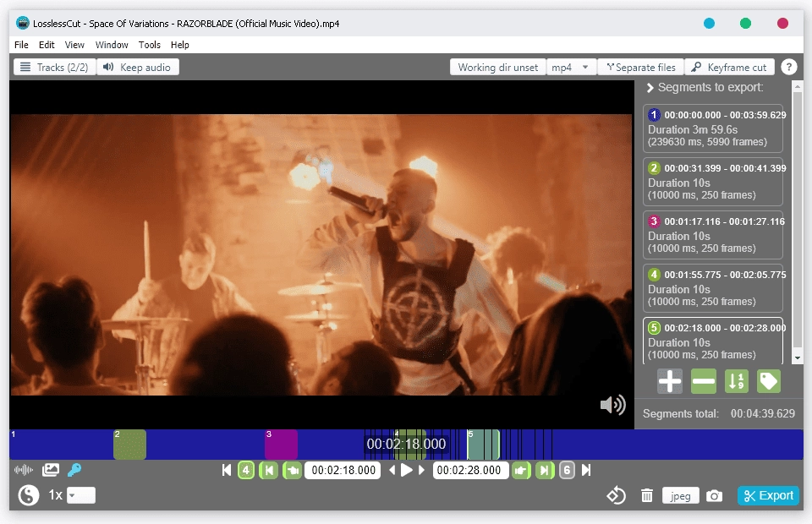Click the blue minimize window dot
Image resolution: width=812 pixels, height=524 pixels.
709,24
